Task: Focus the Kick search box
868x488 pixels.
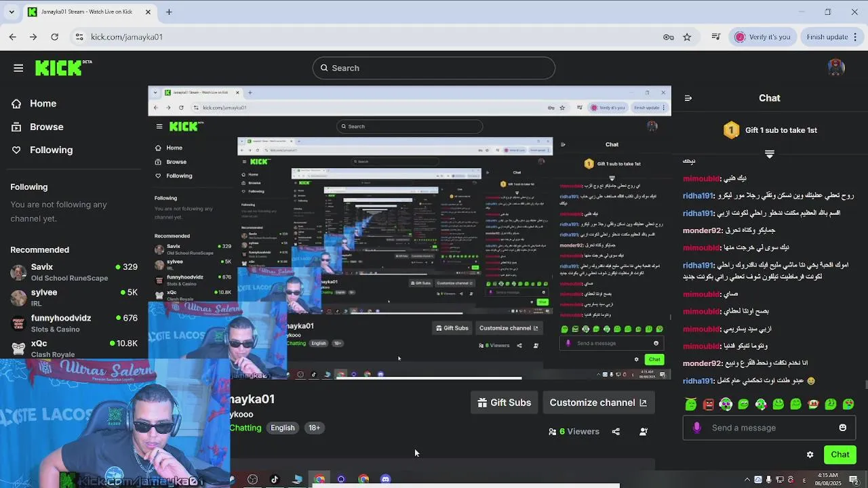Action: coord(434,68)
